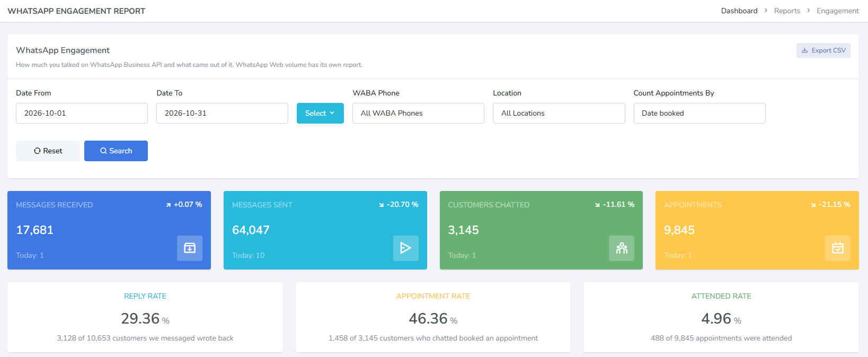The width and height of the screenshot is (868, 357).
Task: Click the Date To input field
Action: [x=222, y=113]
